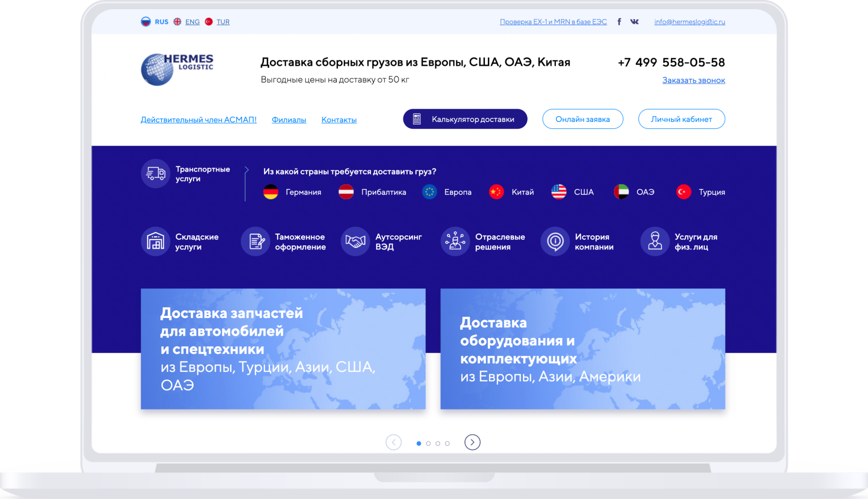Switch language to RUS
The width and height of the screenshot is (868, 499).
pos(161,22)
